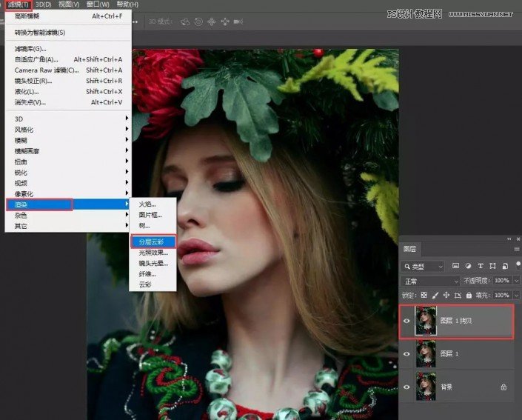The image size is (522, 420).
Task: Expand the 视频 submenu
Action: [x=68, y=183]
